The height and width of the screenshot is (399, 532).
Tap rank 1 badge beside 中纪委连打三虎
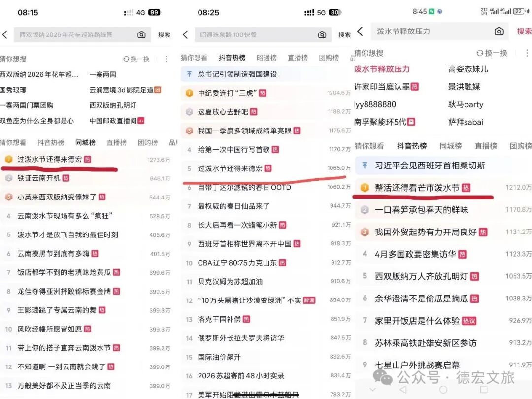pos(189,93)
